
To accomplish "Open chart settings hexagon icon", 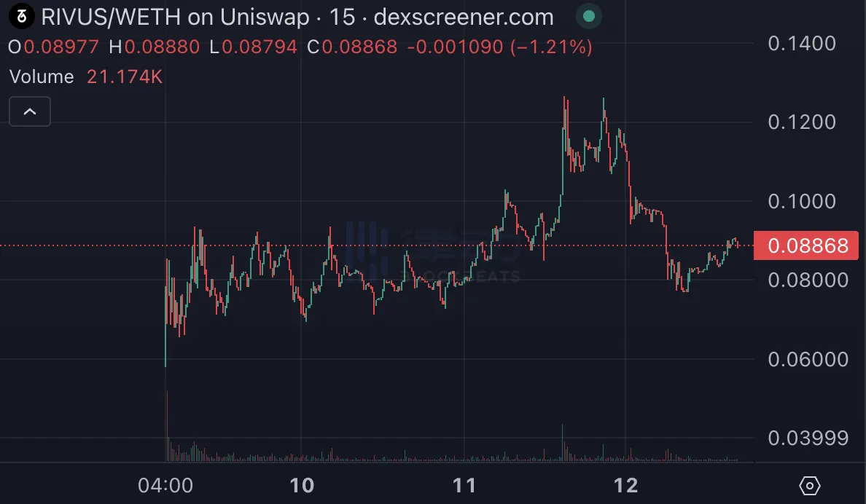I will (810, 485).
